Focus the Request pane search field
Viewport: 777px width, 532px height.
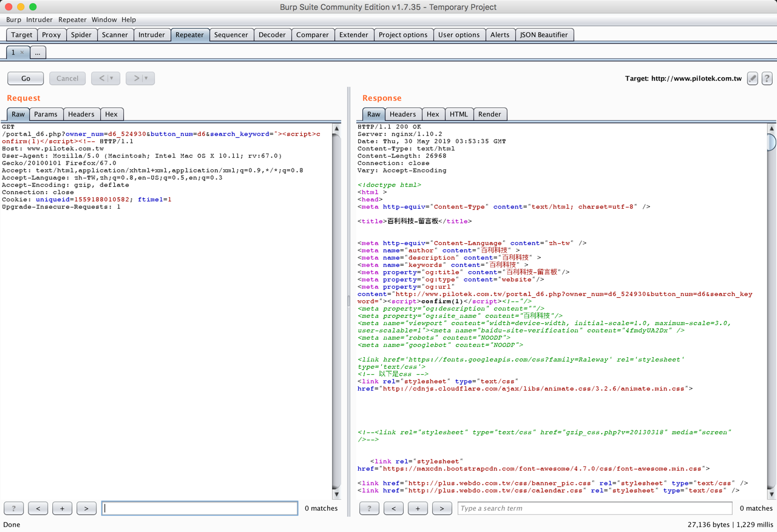[x=200, y=508]
